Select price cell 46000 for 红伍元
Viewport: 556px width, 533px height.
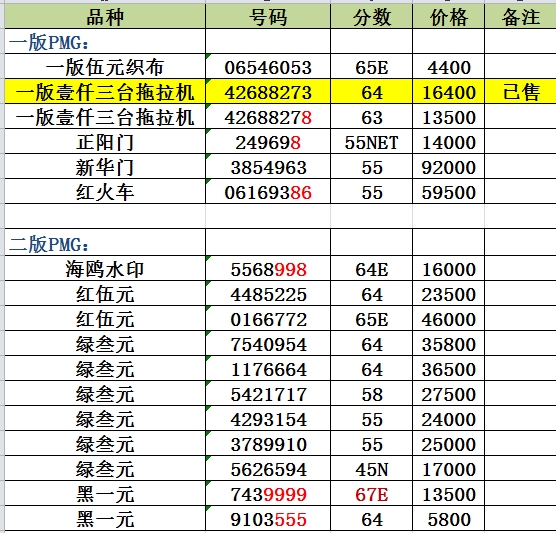coord(448,318)
